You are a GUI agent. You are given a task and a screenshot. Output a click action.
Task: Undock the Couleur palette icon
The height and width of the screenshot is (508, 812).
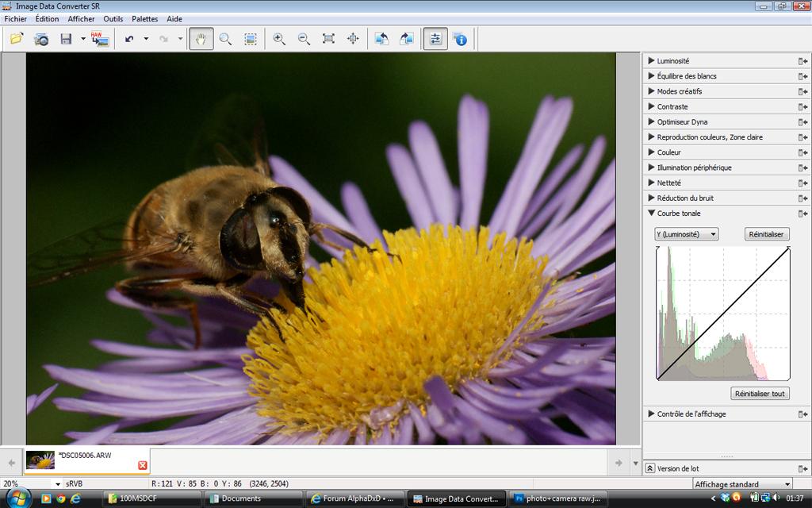[x=802, y=152]
